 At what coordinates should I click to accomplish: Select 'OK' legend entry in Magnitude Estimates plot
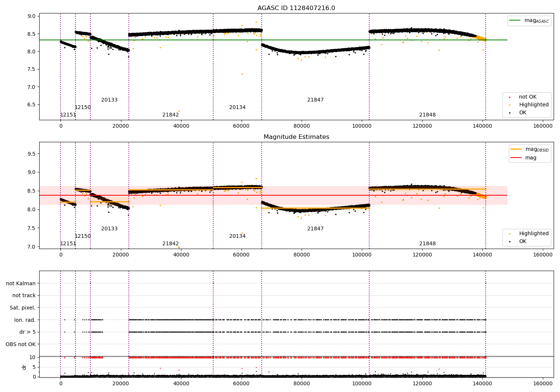coord(522,242)
